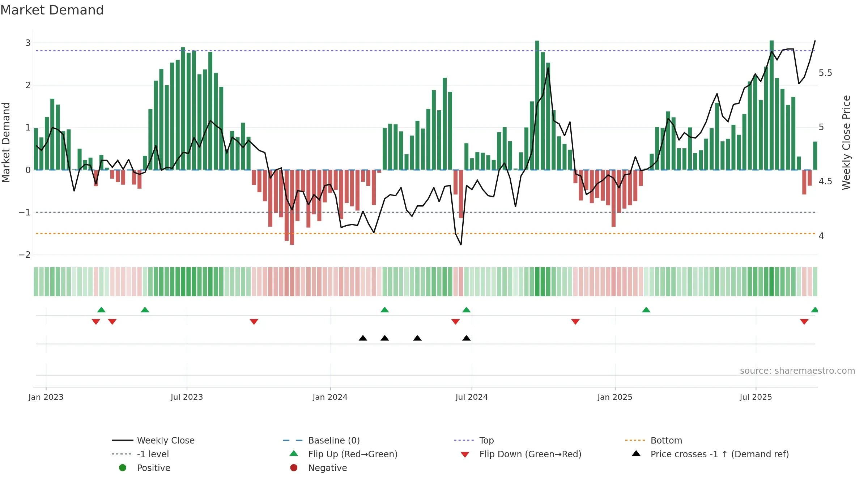Click the vertical Market Demand left axis title
The height and width of the screenshot is (488, 868).
coord(6,142)
